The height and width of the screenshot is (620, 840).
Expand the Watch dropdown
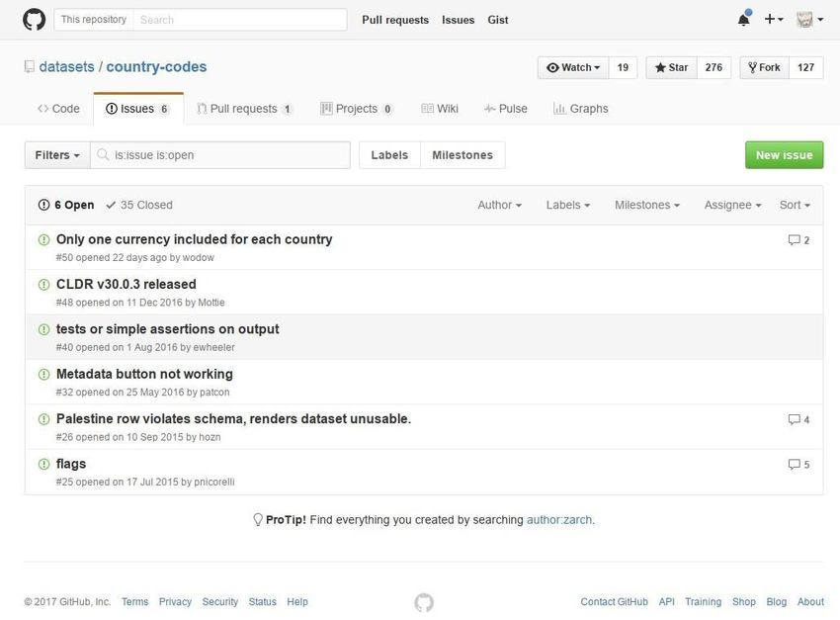[573, 67]
